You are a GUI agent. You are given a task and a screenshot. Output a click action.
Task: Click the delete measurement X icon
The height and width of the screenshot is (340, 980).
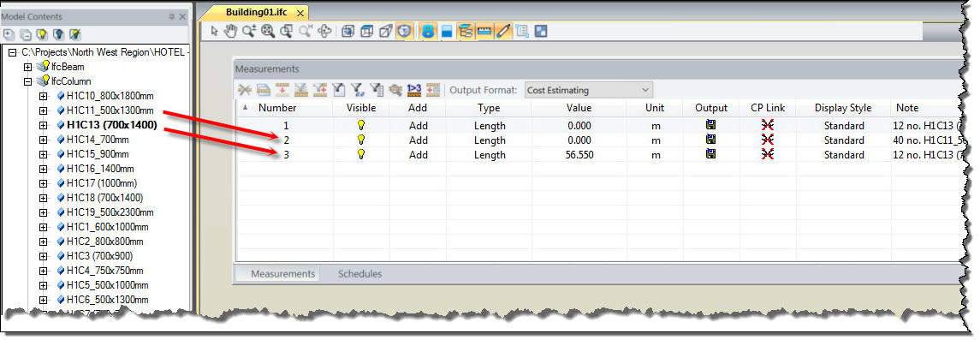click(245, 90)
